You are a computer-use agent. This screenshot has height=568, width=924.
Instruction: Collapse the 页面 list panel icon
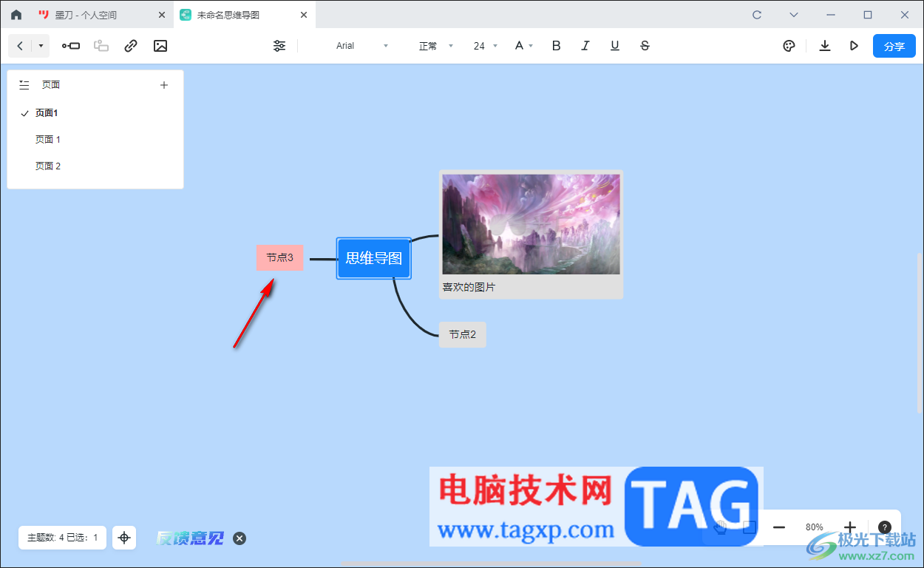24,85
